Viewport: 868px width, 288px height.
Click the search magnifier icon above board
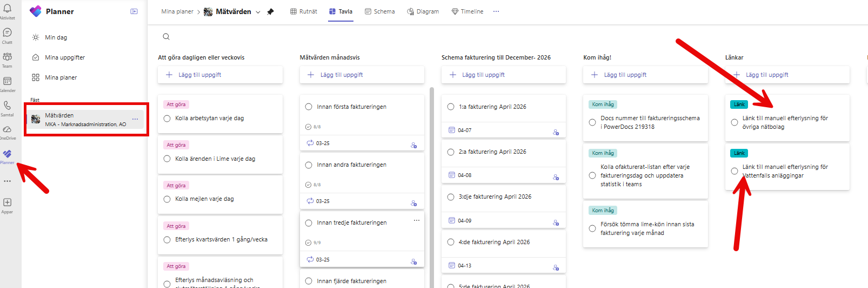(x=166, y=37)
